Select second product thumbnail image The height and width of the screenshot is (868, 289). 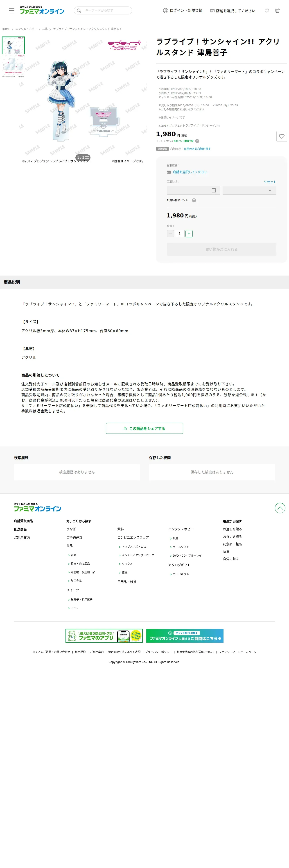tap(13, 66)
